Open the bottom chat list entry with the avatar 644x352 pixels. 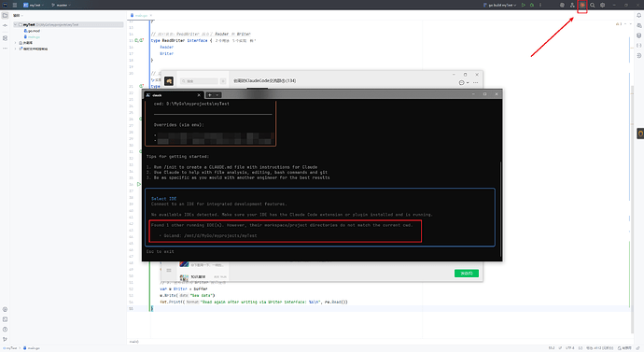[203, 276]
